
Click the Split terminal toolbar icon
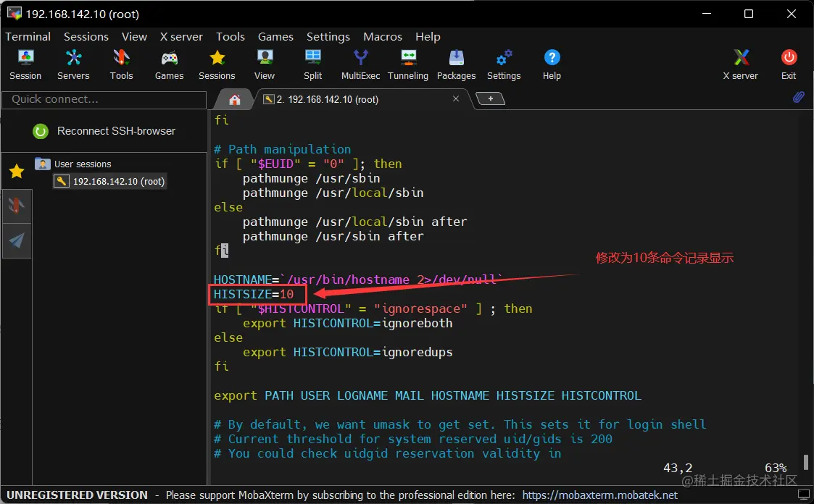(312, 65)
